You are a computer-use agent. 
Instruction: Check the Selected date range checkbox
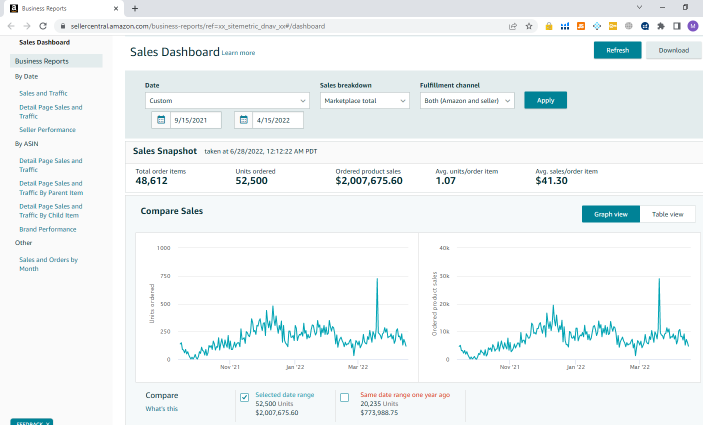pos(244,397)
